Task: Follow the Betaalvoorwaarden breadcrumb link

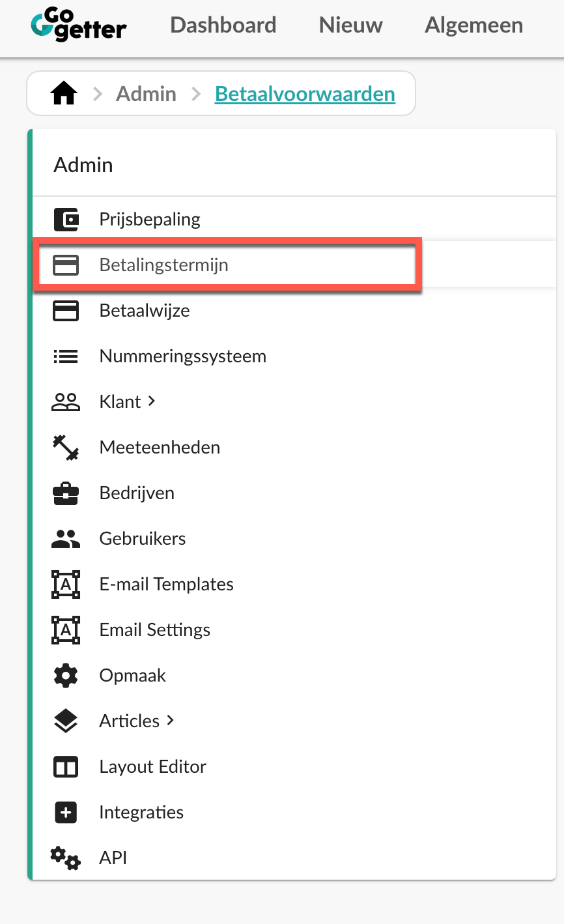Action: 305,94
